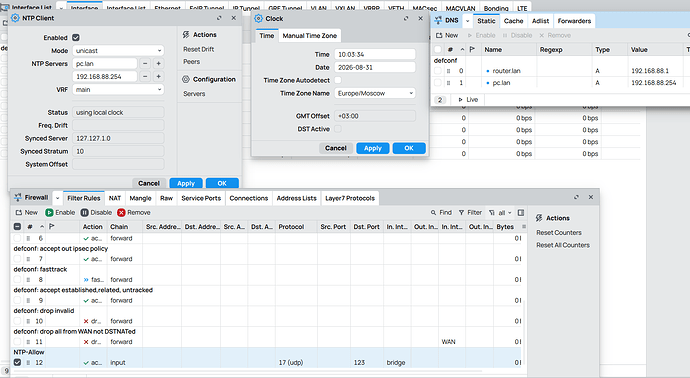Toggle DST Active checkbox in Clock
The image size is (690, 378).
point(338,129)
